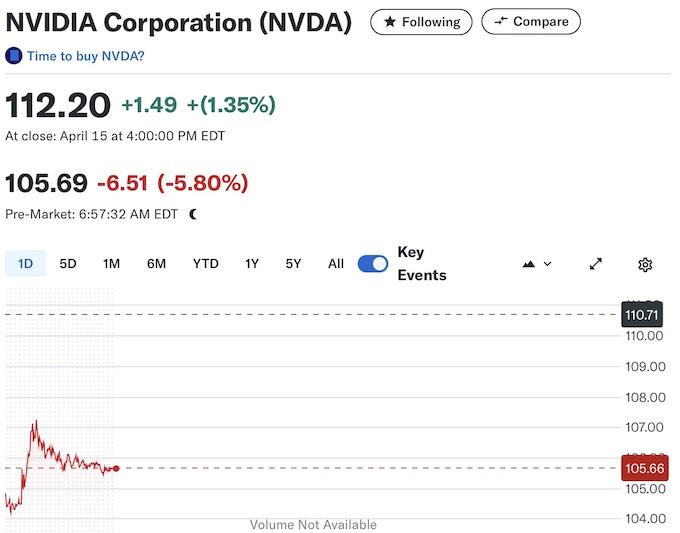
Task: Click the Time to buy NVDA icon
Action: [x=14, y=56]
